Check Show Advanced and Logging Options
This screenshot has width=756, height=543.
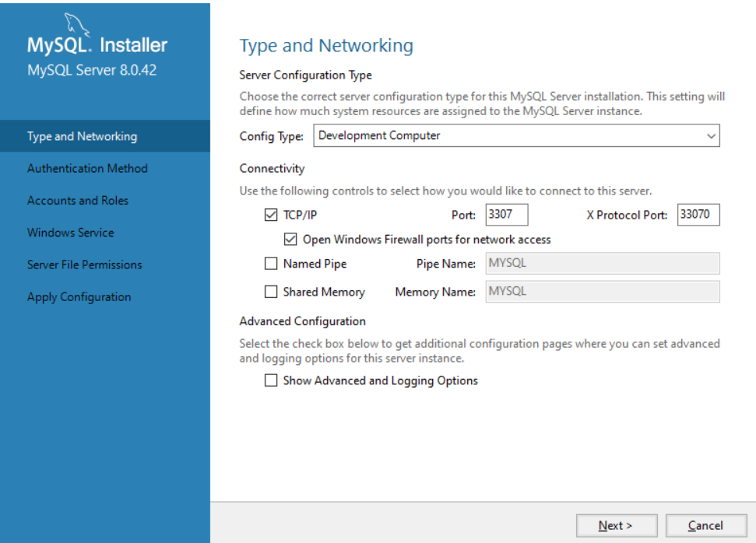[271, 380]
